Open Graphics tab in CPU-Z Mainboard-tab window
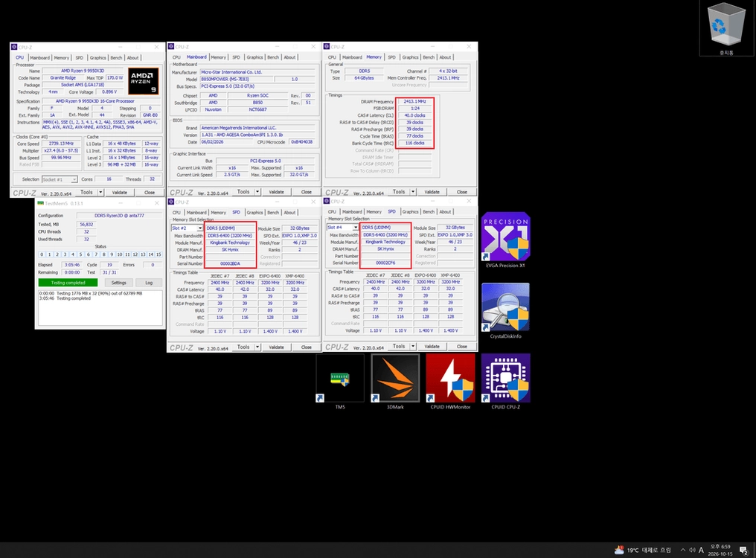 (254, 57)
